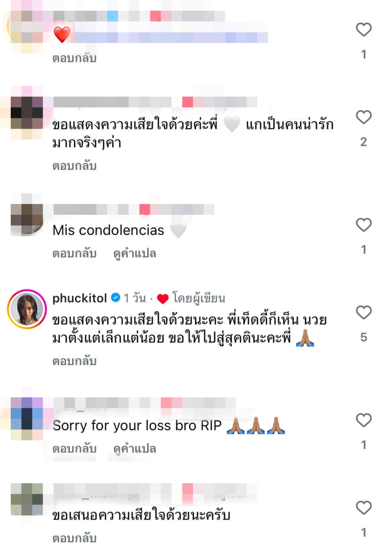This screenshot has height=549, width=392.
Task: Like the top red heart emoji comment
Action: click(364, 29)
